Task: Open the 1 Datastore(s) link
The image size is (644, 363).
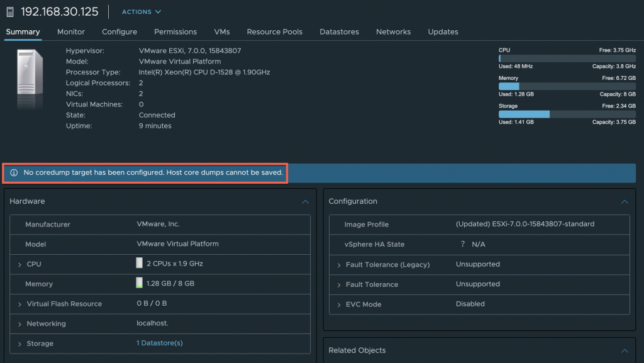Action: click(159, 343)
